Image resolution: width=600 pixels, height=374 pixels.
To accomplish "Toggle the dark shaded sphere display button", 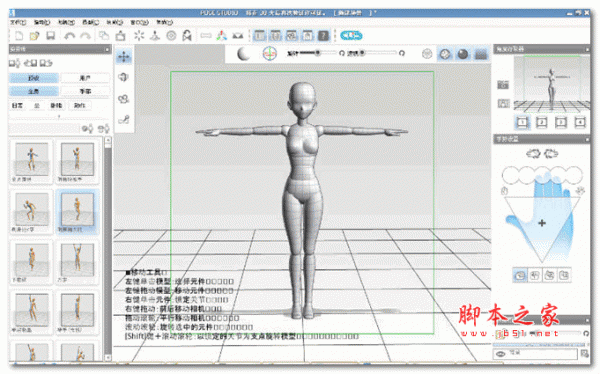I will click(x=463, y=54).
